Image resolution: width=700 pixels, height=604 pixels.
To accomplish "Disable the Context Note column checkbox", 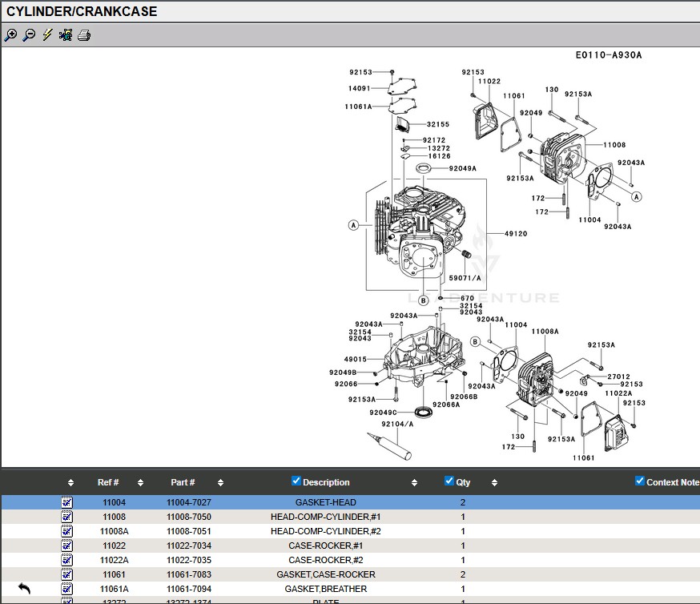I will click(640, 481).
